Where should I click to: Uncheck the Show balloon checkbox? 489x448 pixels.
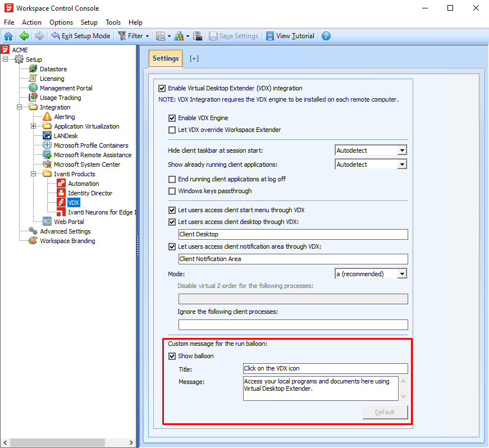172,356
